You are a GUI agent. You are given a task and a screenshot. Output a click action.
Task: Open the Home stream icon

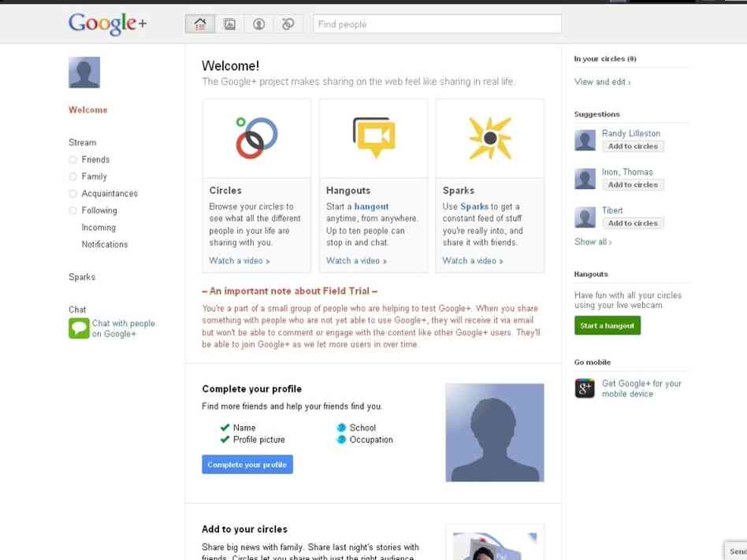click(x=200, y=24)
